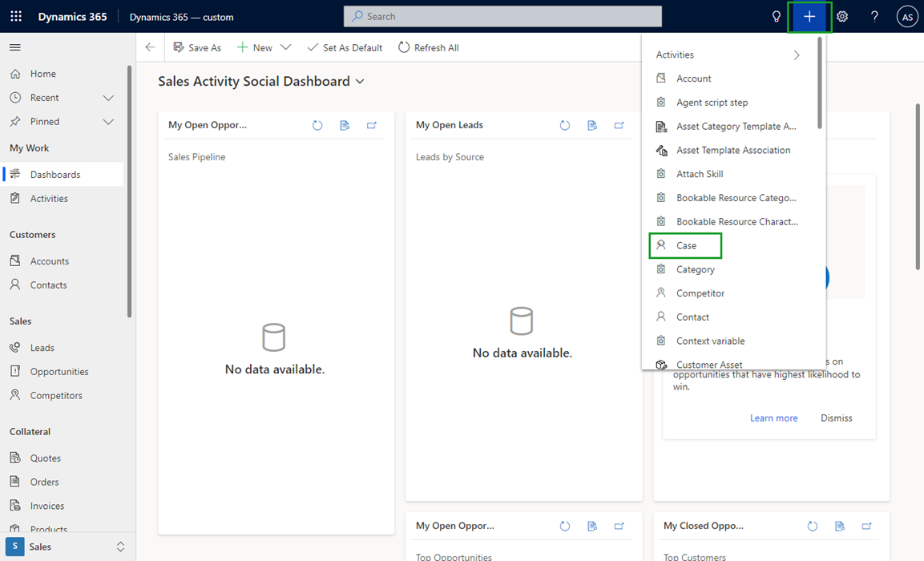
Task: Expand the New command dropdown arrow
Action: coord(286,47)
